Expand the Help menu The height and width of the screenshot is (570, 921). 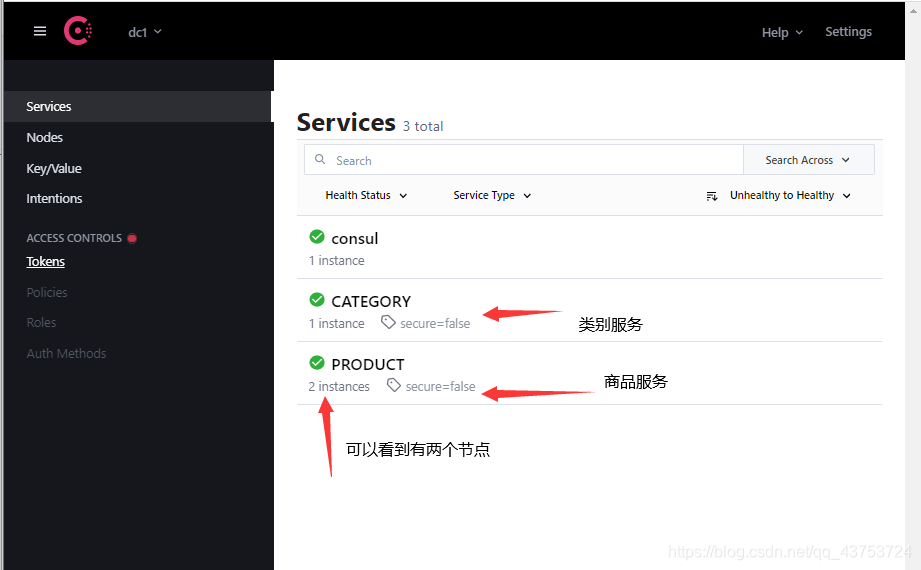click(x=782, y=32)
